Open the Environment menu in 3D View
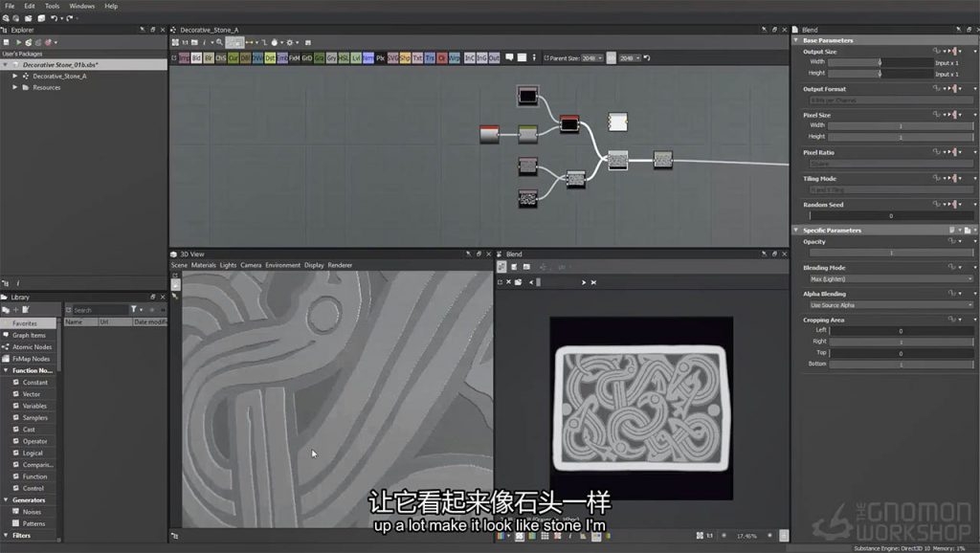The image size is (980, 553). click(x=282, y=266)
